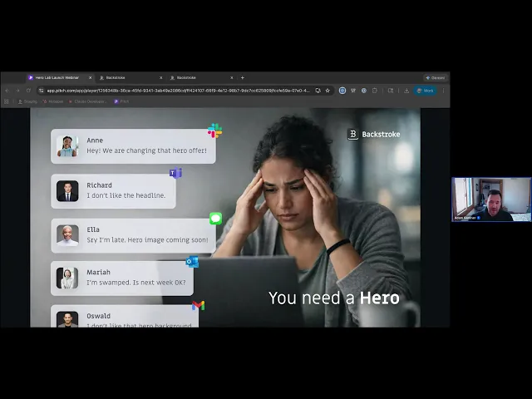The image size is (532, 399).
Task: Open the Apps grid in bookmarks bar
Action: click(6, 101)
